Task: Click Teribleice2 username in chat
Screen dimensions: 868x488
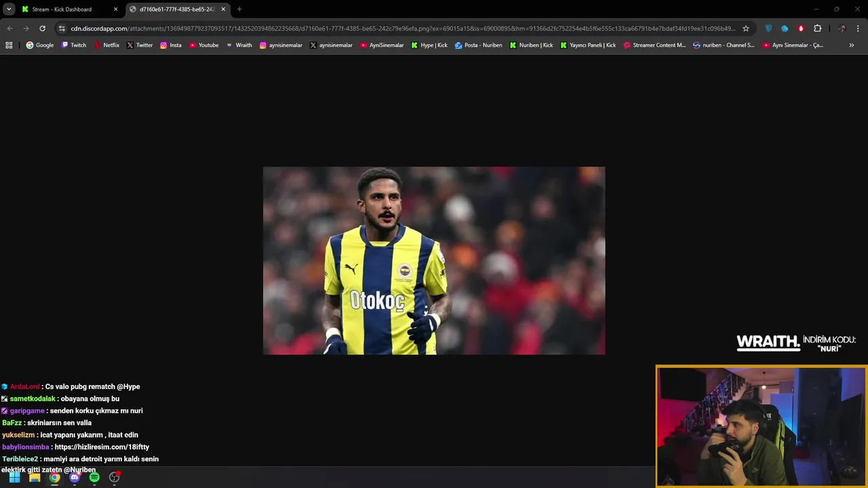Action: [x=20, y=459]
